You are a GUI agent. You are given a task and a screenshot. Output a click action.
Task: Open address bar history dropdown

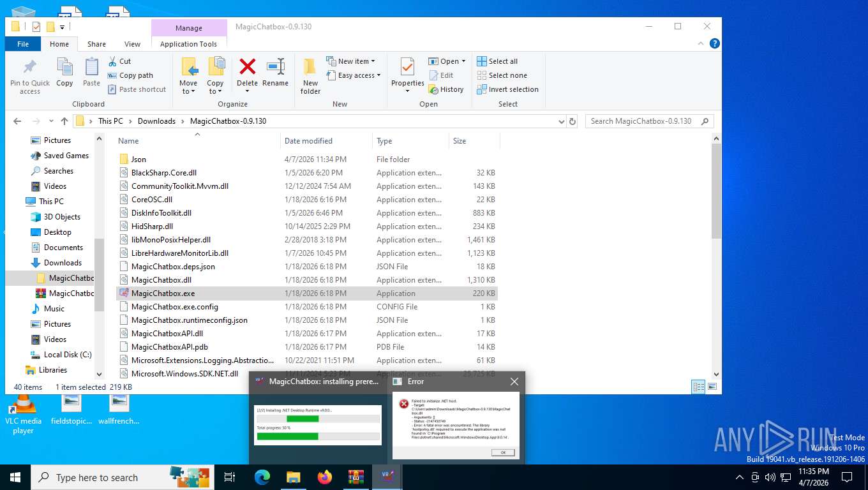point(561,121)
